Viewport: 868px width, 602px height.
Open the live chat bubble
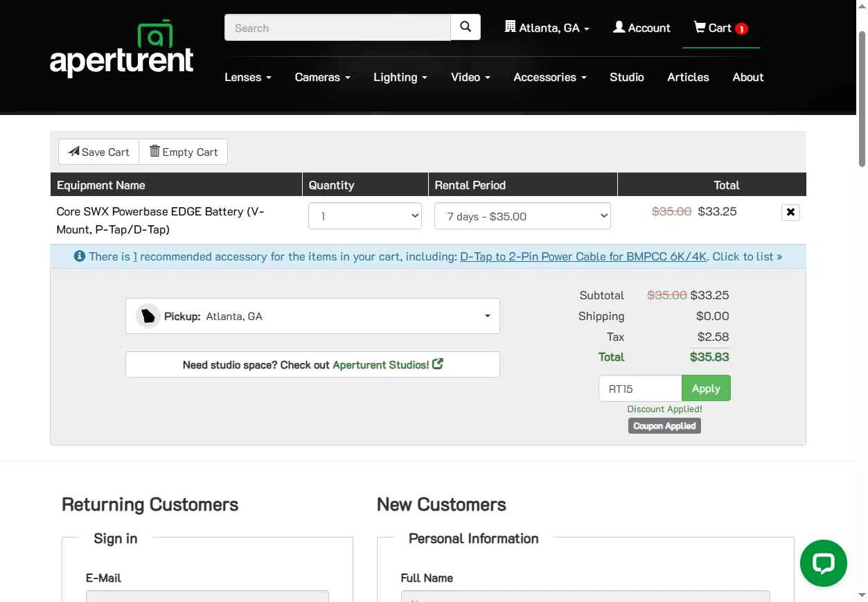pos(824,563)
